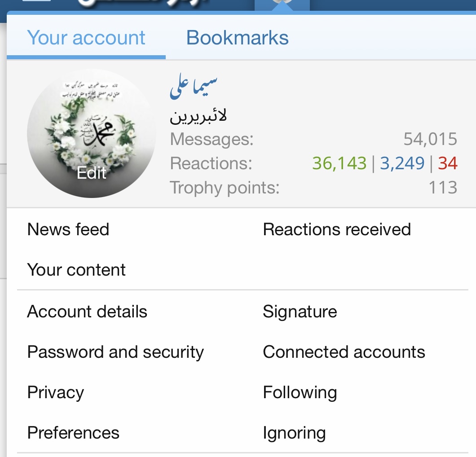View positive reactions count 36,143
This screenshot has height=457, width=476.
pyautogui.click(x=339, y=163)
